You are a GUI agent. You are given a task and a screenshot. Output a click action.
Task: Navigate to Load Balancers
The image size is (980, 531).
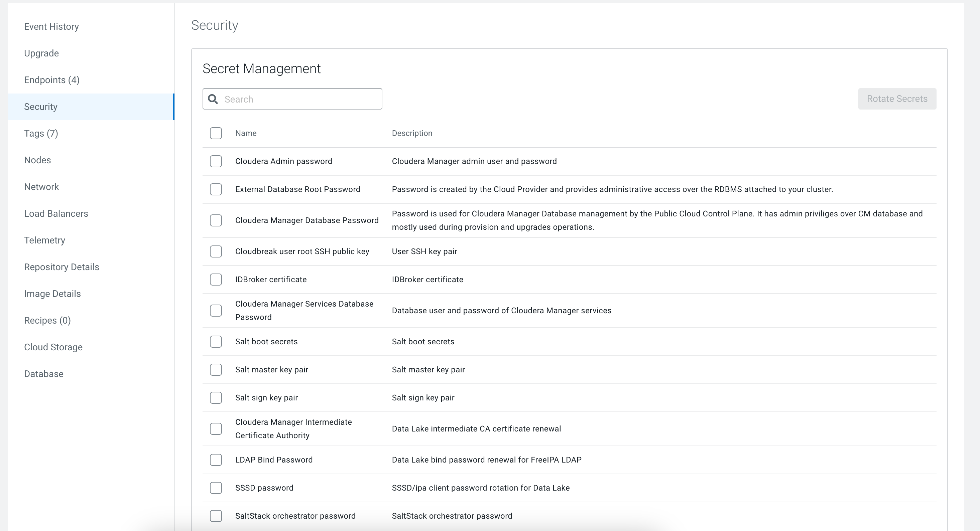[x=56, y=214]
